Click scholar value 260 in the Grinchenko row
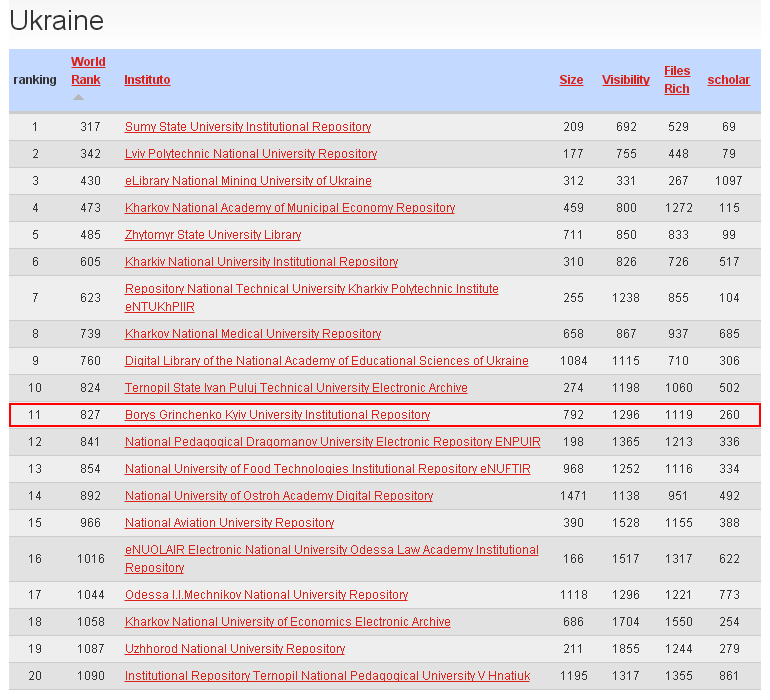Viewport: 770px width, 700px height. click(729, 415)
